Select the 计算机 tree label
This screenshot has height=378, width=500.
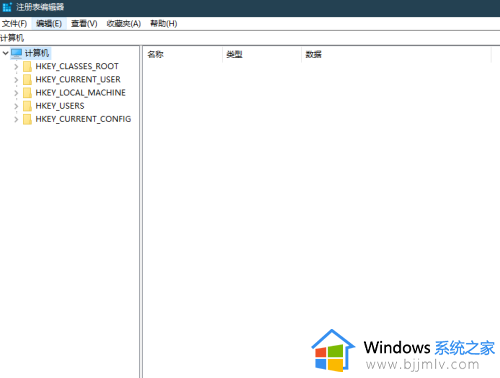tap(37, 53)
